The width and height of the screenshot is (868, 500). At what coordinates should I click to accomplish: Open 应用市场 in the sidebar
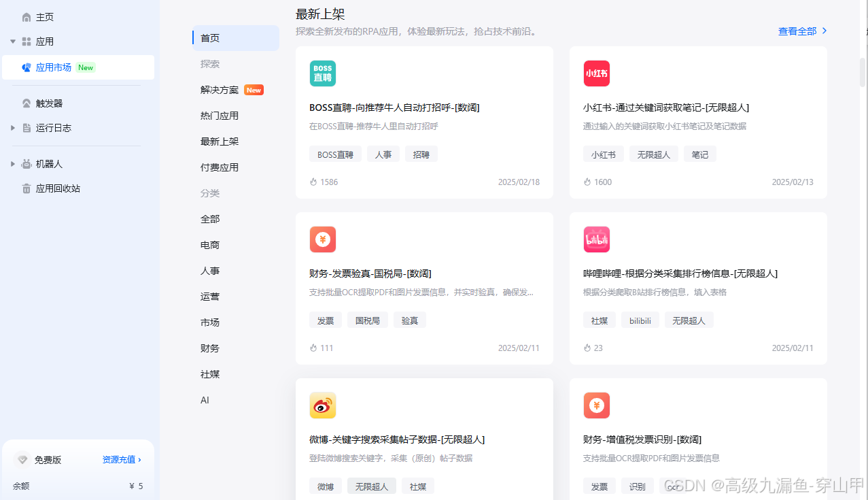(79, 67)
